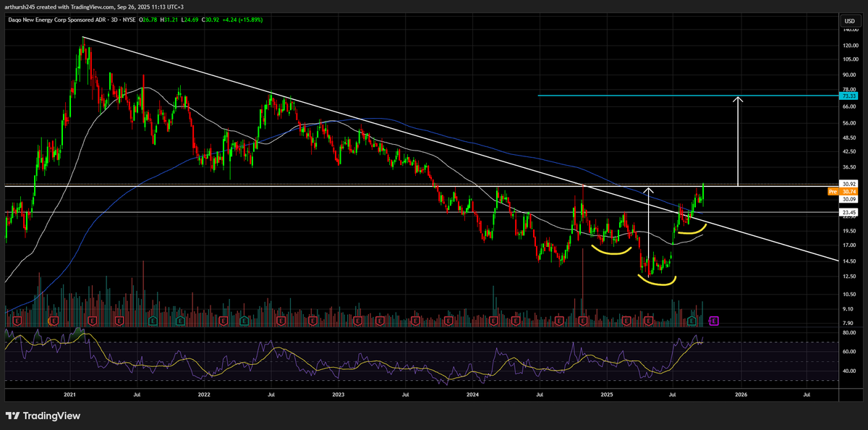Select the 23.45 horizontal line price label
The height and width of the screenshot is (430, 868).
848,213
